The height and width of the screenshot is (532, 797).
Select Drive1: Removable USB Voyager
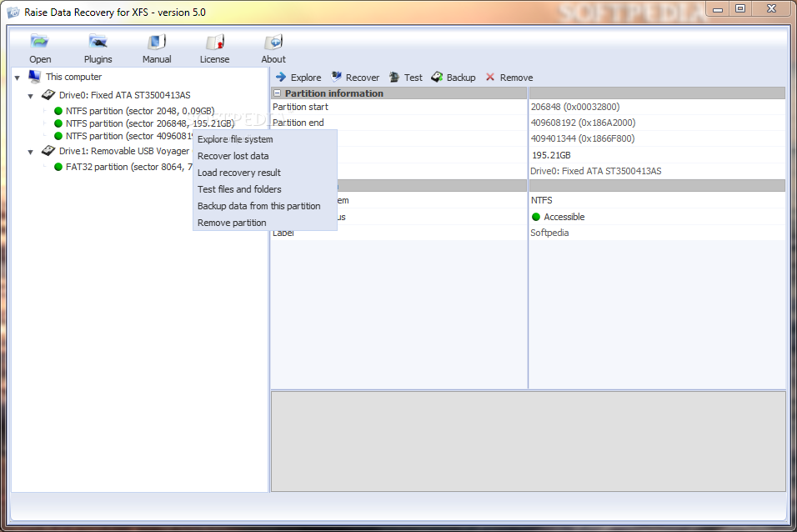(124, 151)
